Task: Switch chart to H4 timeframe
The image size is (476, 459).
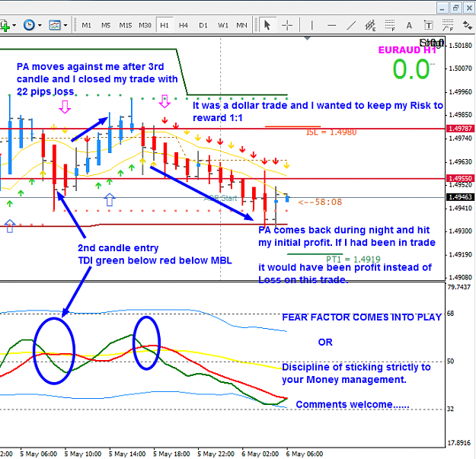Action: (183, 25)
